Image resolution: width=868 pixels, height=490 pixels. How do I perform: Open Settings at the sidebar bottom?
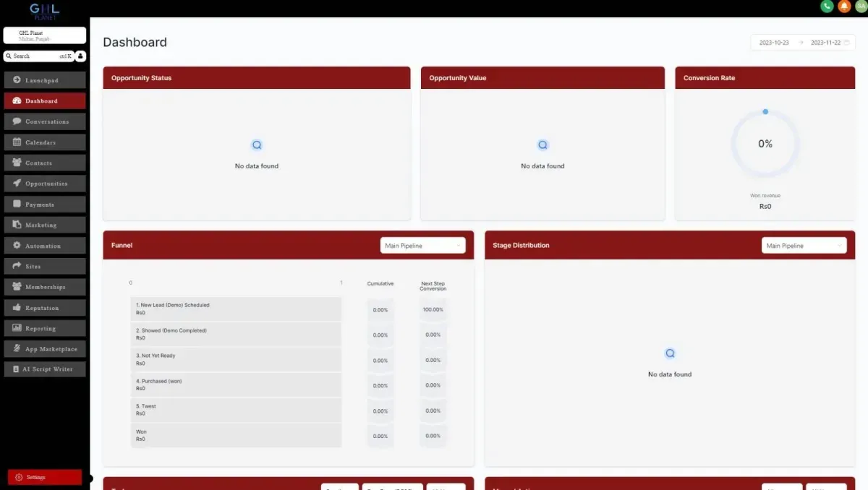coord(45,477)
